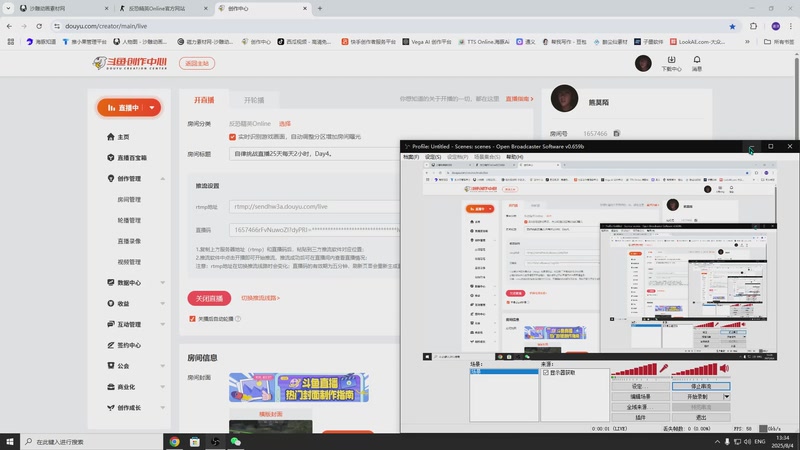Open new Chrome tab
This screenshot has height=450, width=800.
click(320, 8)
